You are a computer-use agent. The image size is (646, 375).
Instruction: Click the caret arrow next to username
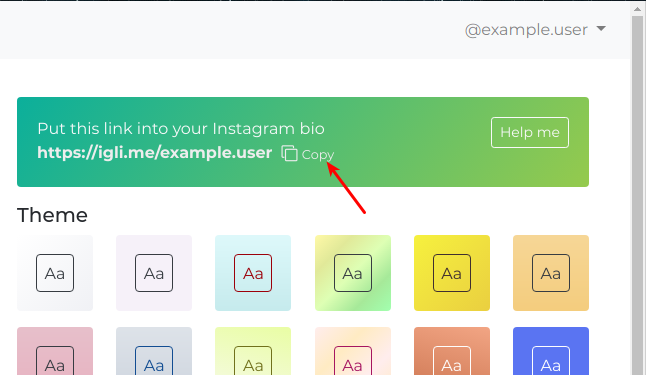pos(601,28)
